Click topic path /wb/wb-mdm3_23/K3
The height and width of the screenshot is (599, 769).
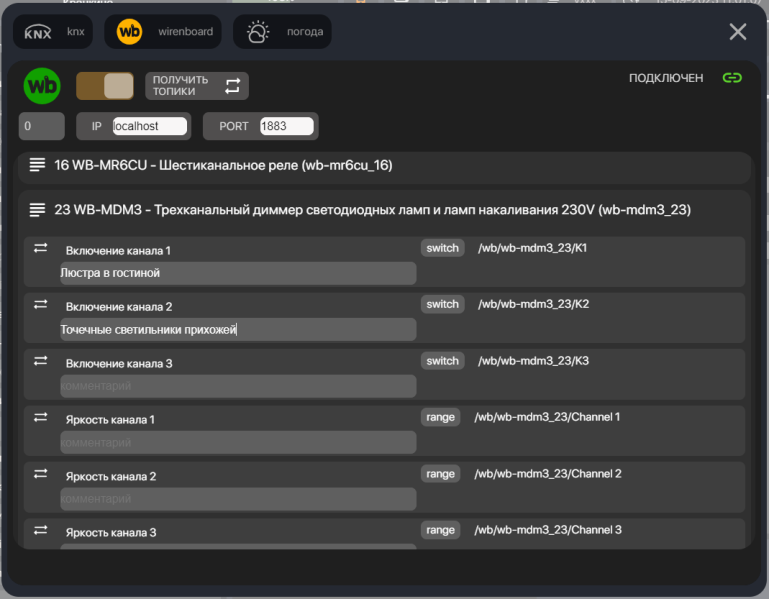pyautogui.click(x=534, y=361)
